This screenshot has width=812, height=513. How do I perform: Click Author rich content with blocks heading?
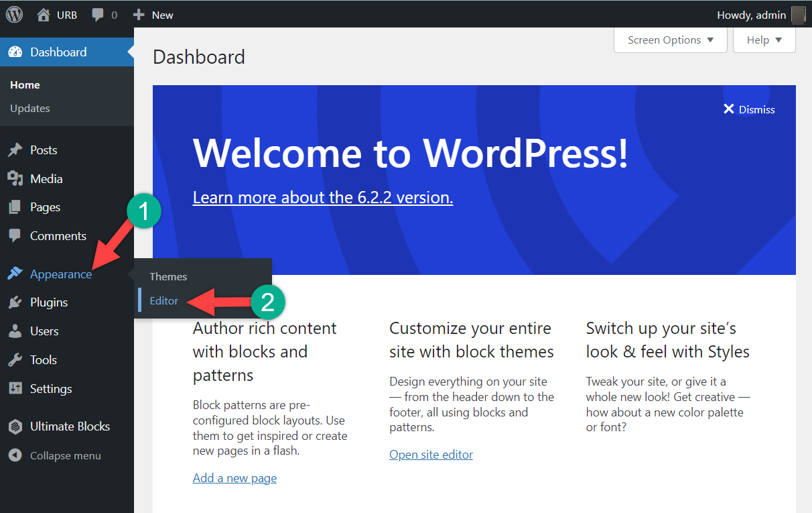click(x=265, y=352)
